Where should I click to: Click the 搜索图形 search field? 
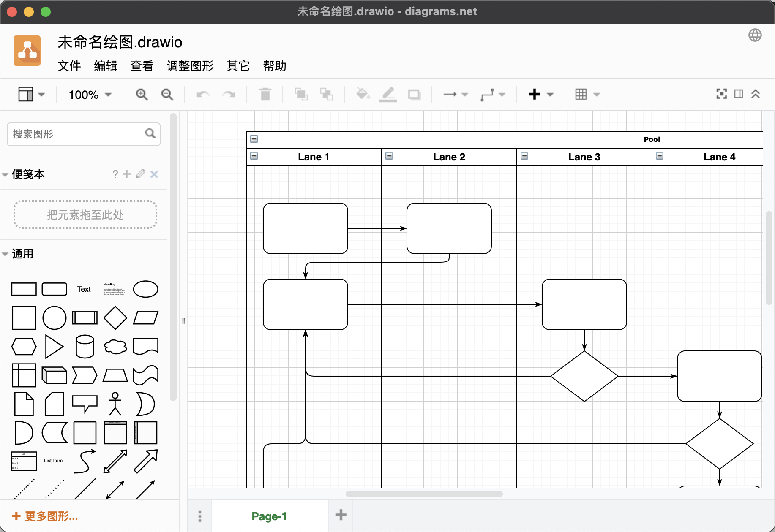pyautogui.click(x=84, y=134)
